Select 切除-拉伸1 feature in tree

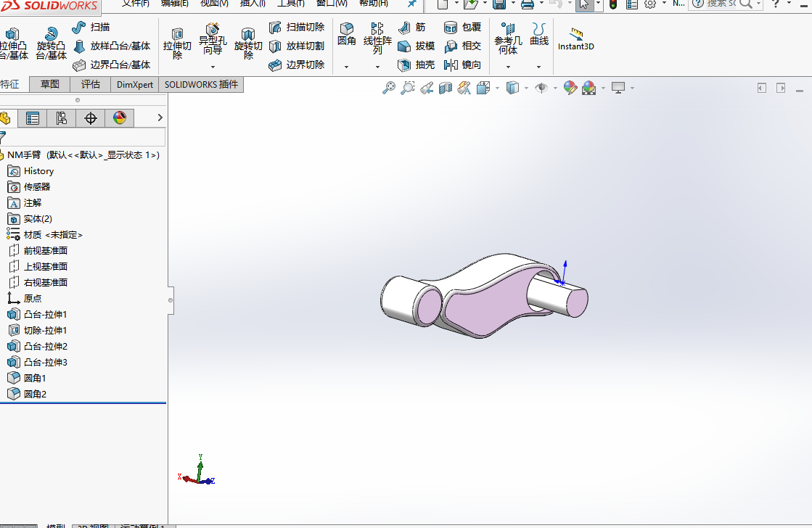point(37,330)
